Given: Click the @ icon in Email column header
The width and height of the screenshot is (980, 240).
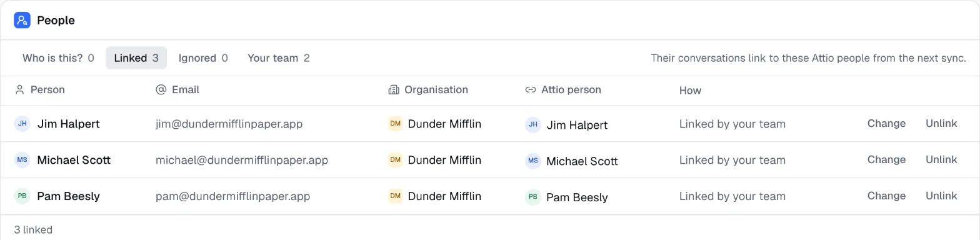Looking at the screenshot, I should coord(161,89).
